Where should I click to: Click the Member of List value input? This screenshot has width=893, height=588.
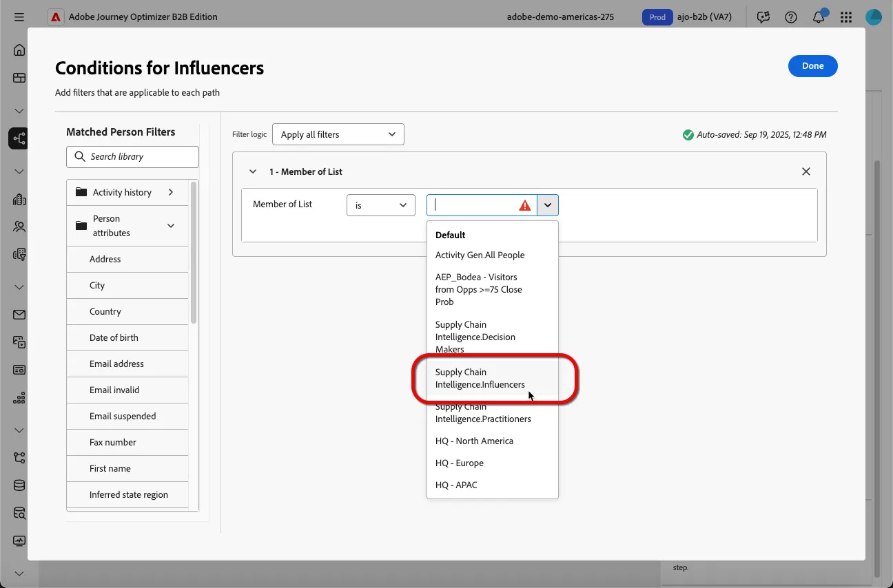click(x=482, y=205)
